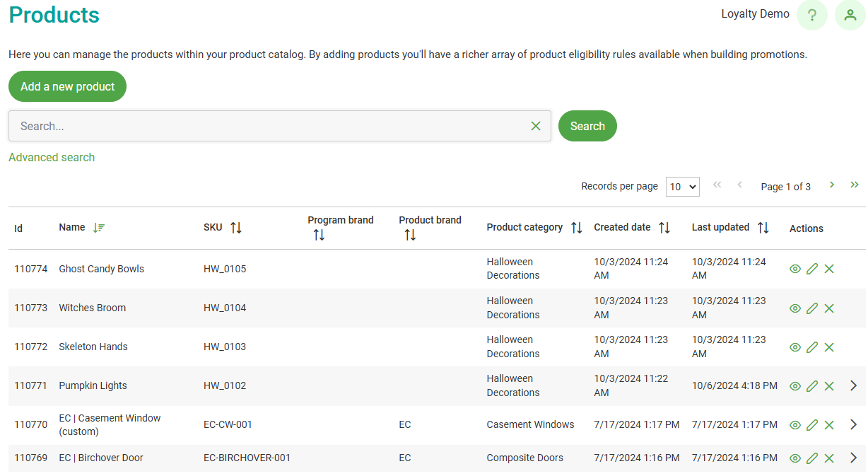The image size is (868, 476).
Task: Go to the next page
Action: click(832, 185)
